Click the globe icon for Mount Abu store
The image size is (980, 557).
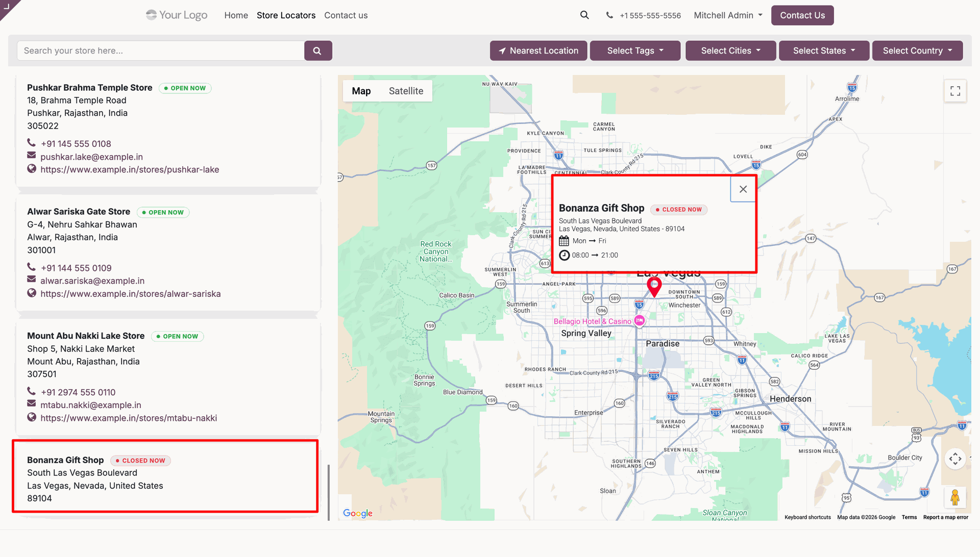click(32, 417)
